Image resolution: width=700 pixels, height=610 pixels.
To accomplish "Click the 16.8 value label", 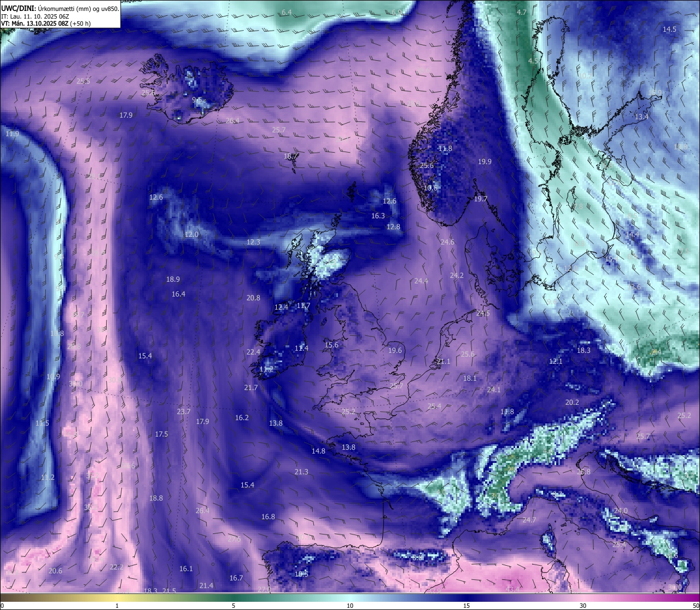I will pyautogui.click(x=268, y=516).
